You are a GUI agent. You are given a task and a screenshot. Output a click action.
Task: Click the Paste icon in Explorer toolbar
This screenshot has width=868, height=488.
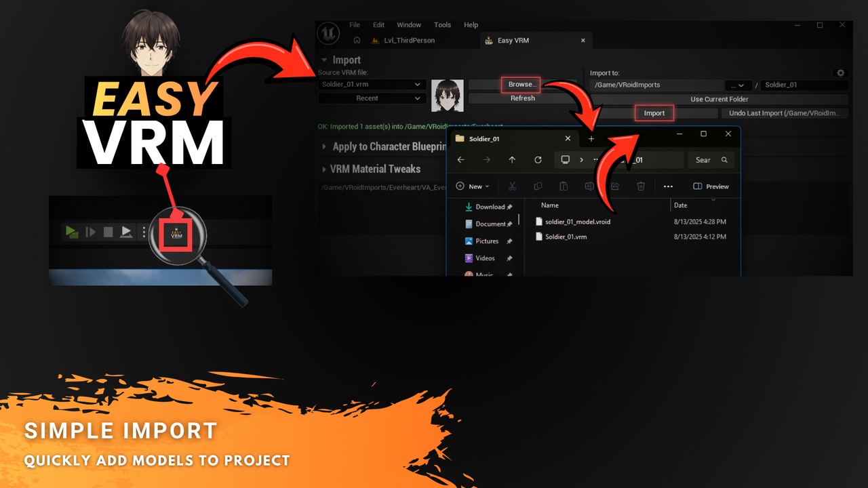point(564,186)
